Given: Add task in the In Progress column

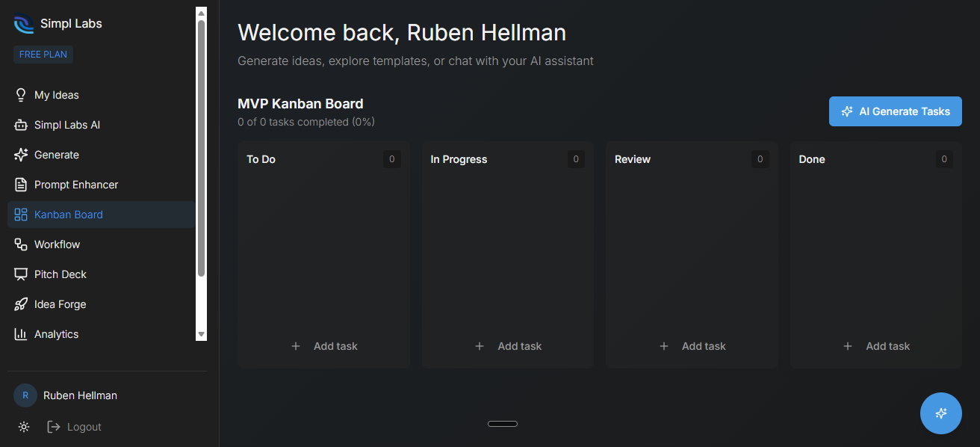Looking at the screenshot, I should pos(508,346).
